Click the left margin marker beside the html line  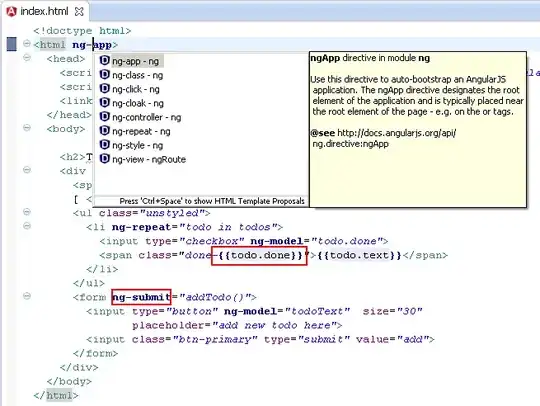[x=12, y=44]
